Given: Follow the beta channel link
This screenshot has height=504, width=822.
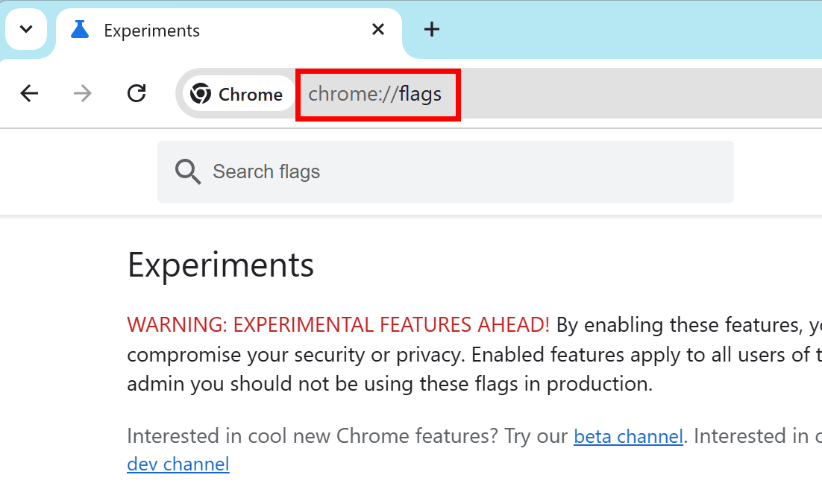Looking at the screenshot, I should (x=628, y=436).
